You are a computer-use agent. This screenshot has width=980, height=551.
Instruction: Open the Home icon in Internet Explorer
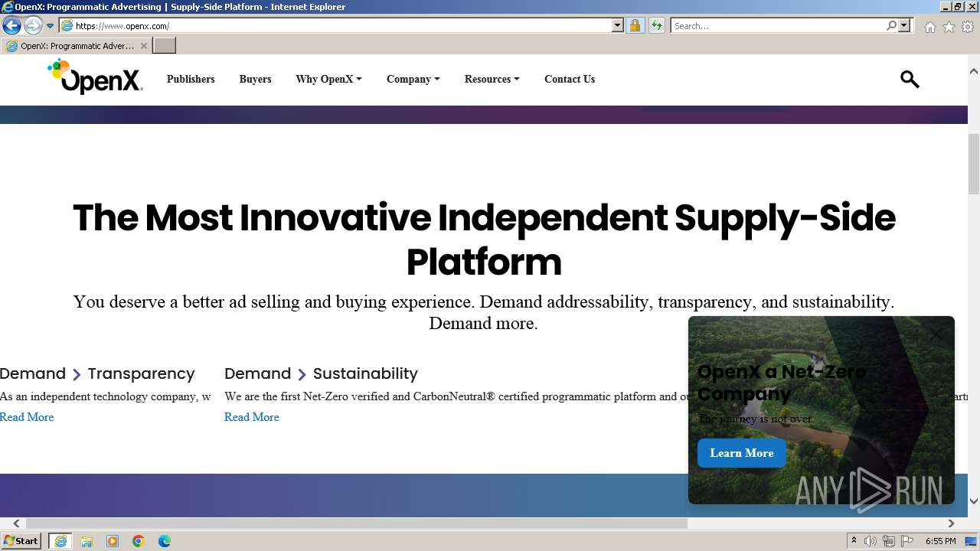(929, 27)
